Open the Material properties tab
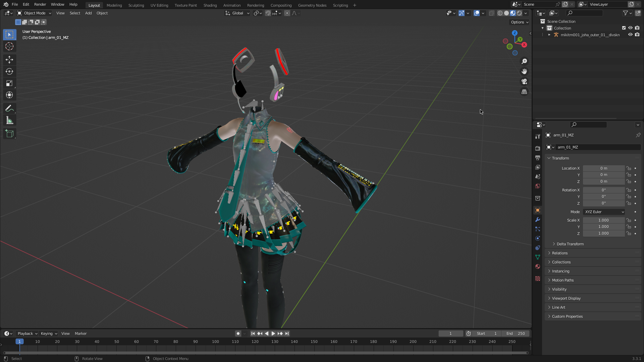 538,266
